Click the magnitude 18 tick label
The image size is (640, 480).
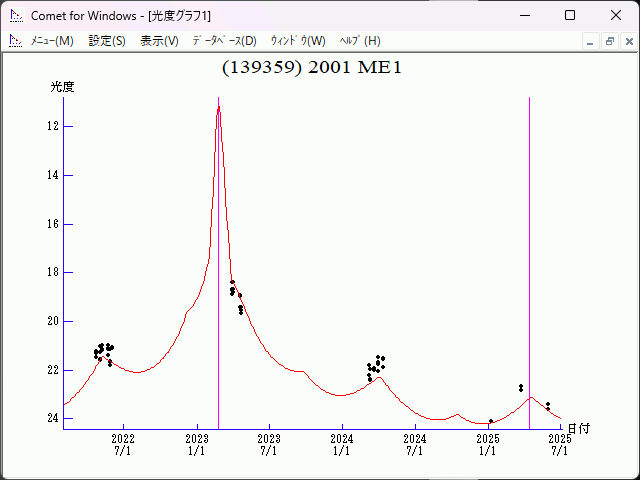coord(54,272)
